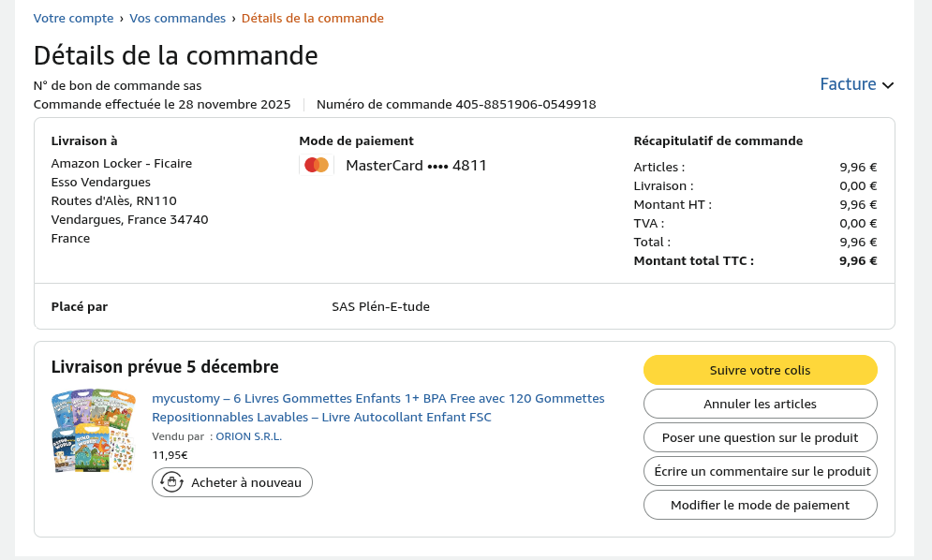Screen dimensions: 932x560
Task: Click the Livraison prévue 5 décembre heading
Action: [165, 366]
